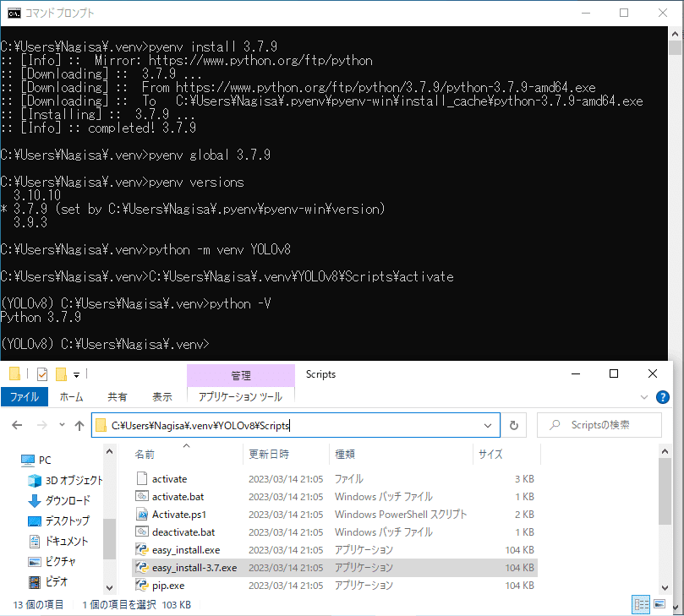
Task: Open ダウンロード in the navigation pane
Action: click(x=68, y=500)
